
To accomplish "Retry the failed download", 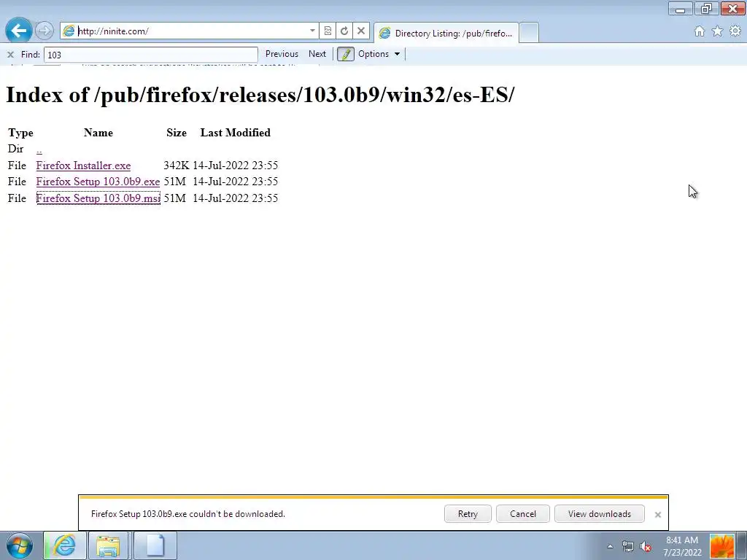I will 468,514.
